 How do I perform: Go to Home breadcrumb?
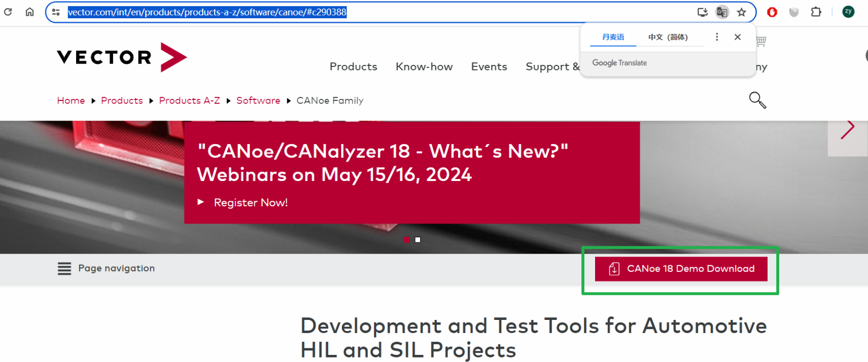click(x=71, y=100)
